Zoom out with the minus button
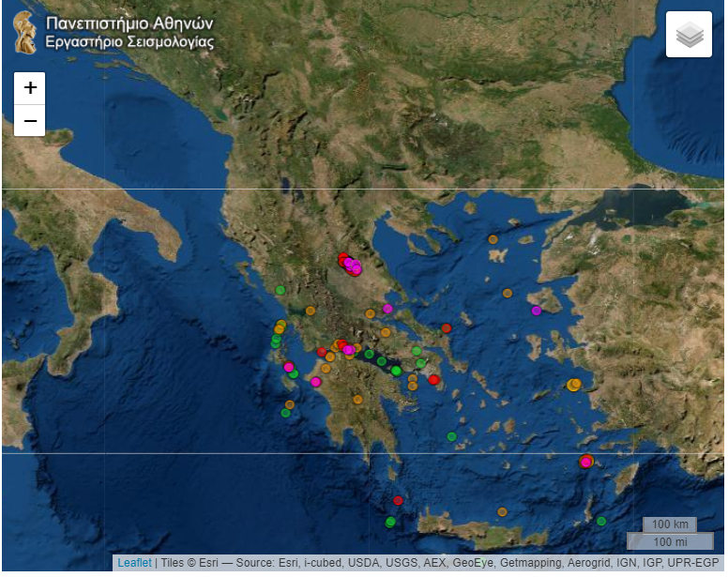The width and height of the screenshot is (728, 577). (30, 121)
